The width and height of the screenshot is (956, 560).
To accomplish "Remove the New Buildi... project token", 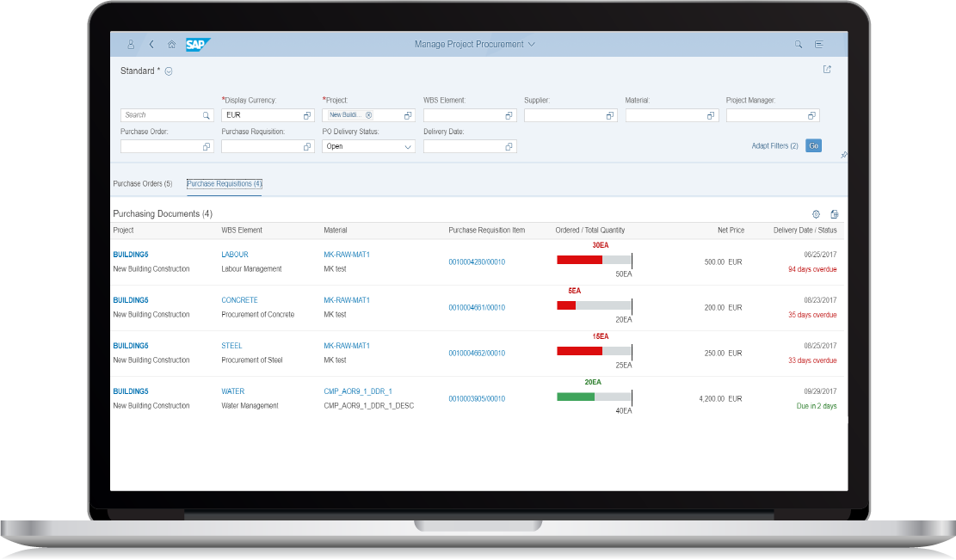I will tap(369, 115).
